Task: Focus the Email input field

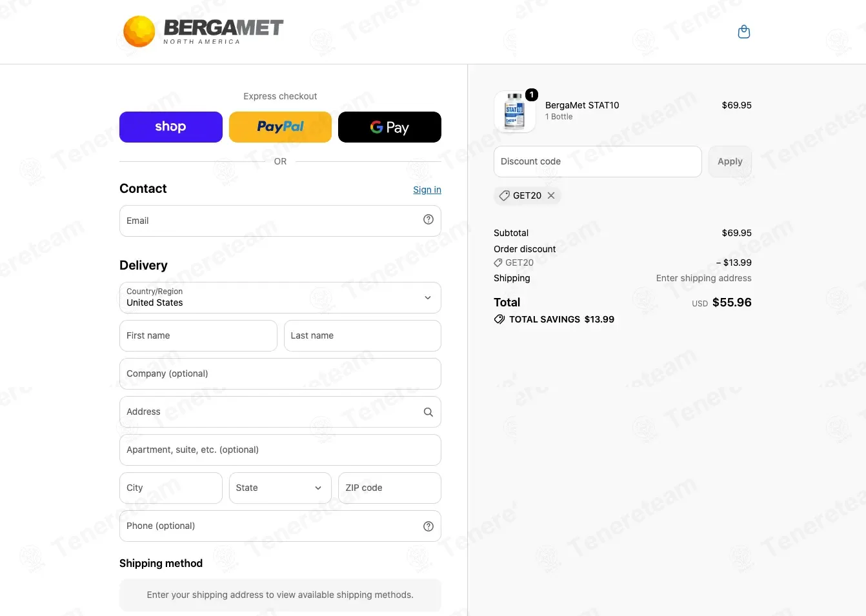Action: tap(280, 221)
